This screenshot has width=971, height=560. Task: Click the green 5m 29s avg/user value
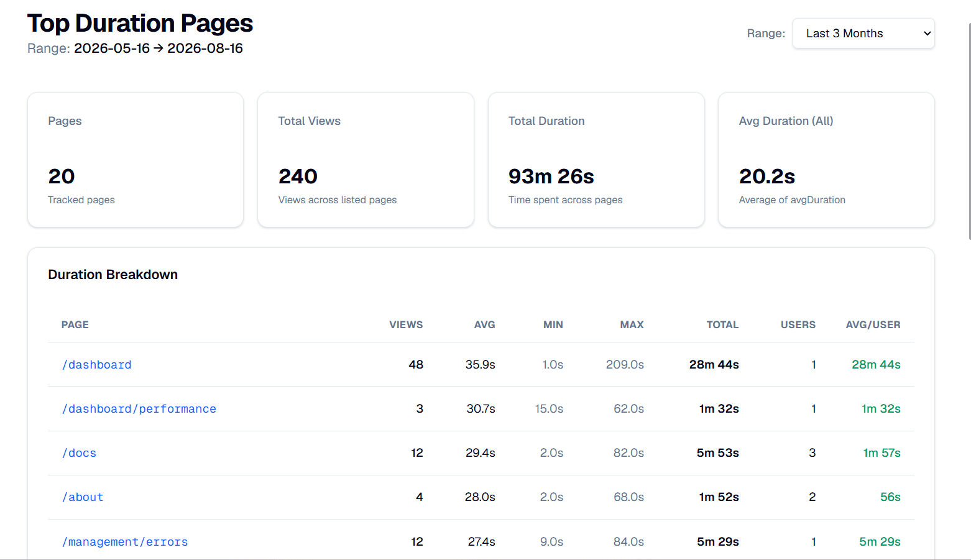tap(880, 542)
